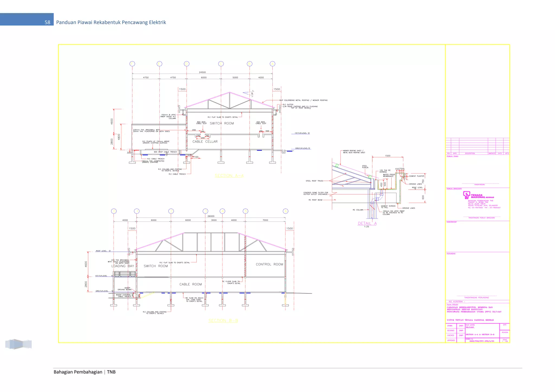Click the DETAIL A drawing title
The width and height of the screenshot is (555, 392).
[367, 223]
